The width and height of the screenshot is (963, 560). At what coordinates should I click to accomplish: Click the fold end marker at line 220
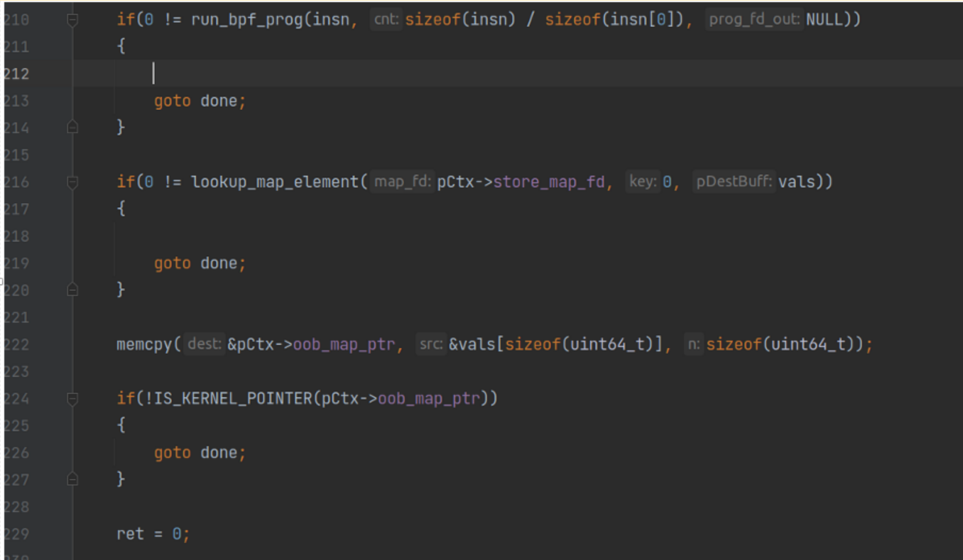(72, 290)
